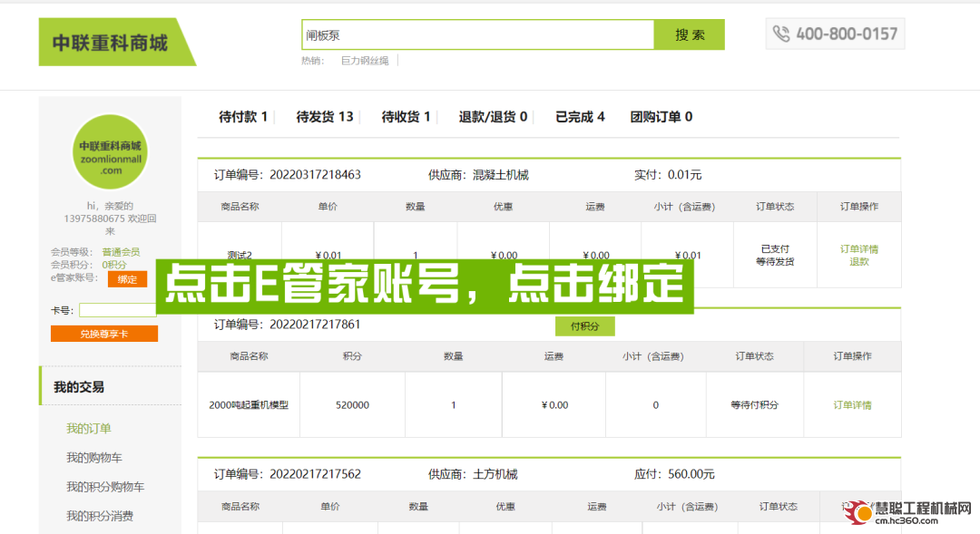Click the round zoomlionmall.com avatar
980x534 pixels.
tap(111, 151)
